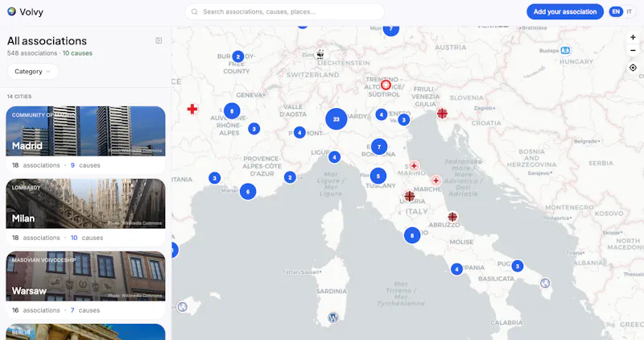
Task: Open the 2 cluster in Burgundy
Action: 237,56
